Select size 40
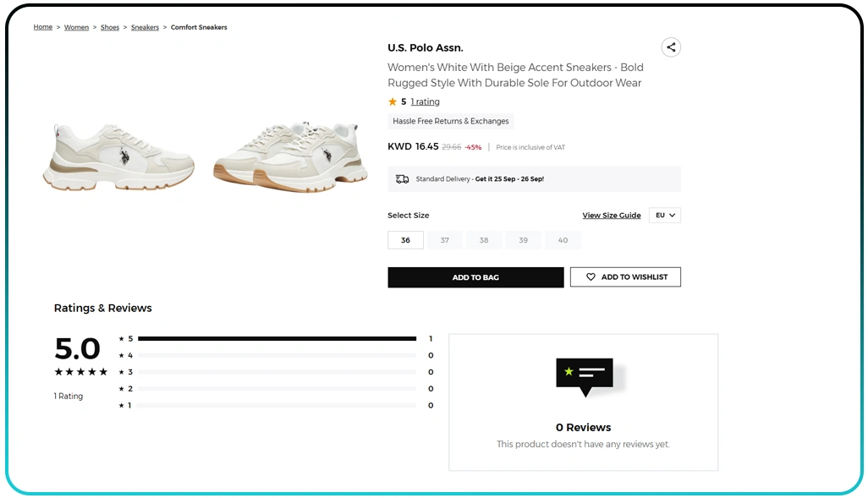 (x=563, y=240)
